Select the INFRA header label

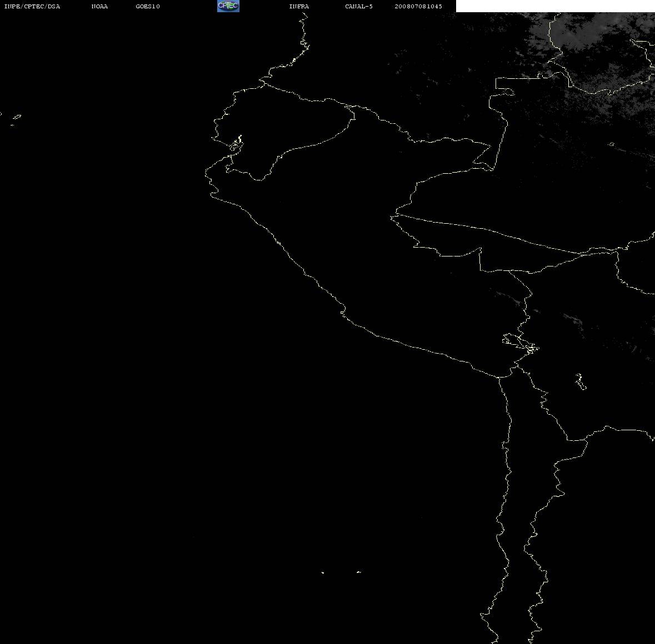pyautogui.click(x=299, y=6)
